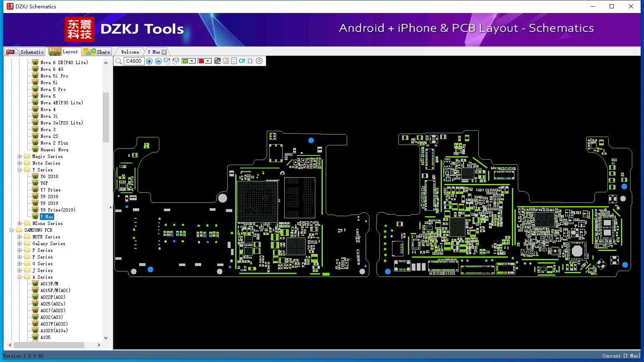Open the Y9 2019 layout

click(49, 203)
